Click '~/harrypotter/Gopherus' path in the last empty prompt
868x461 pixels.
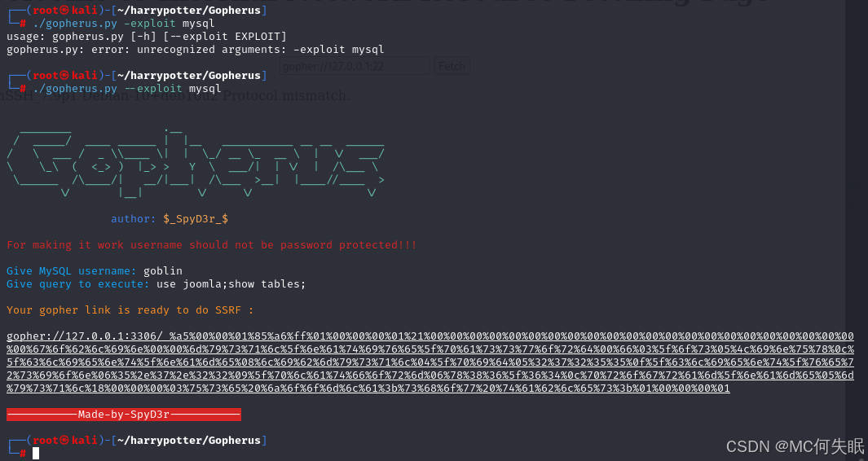[x=189, y=441]
